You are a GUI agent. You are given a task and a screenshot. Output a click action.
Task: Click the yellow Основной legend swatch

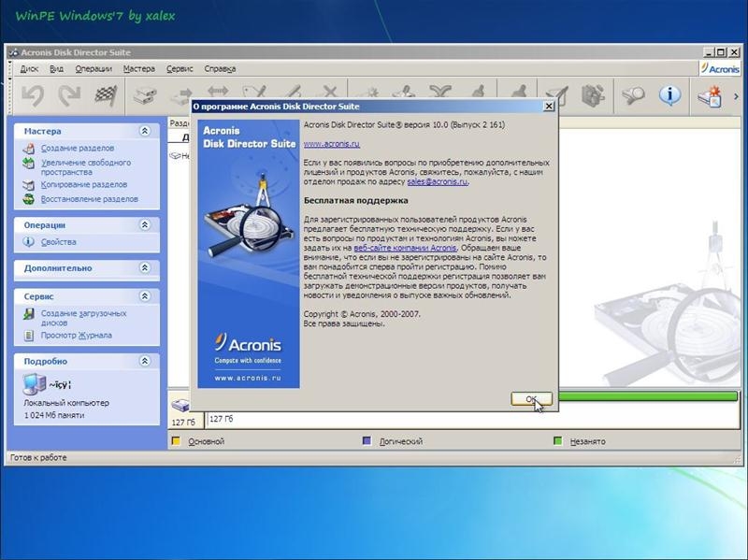click(x=176, y=441)
